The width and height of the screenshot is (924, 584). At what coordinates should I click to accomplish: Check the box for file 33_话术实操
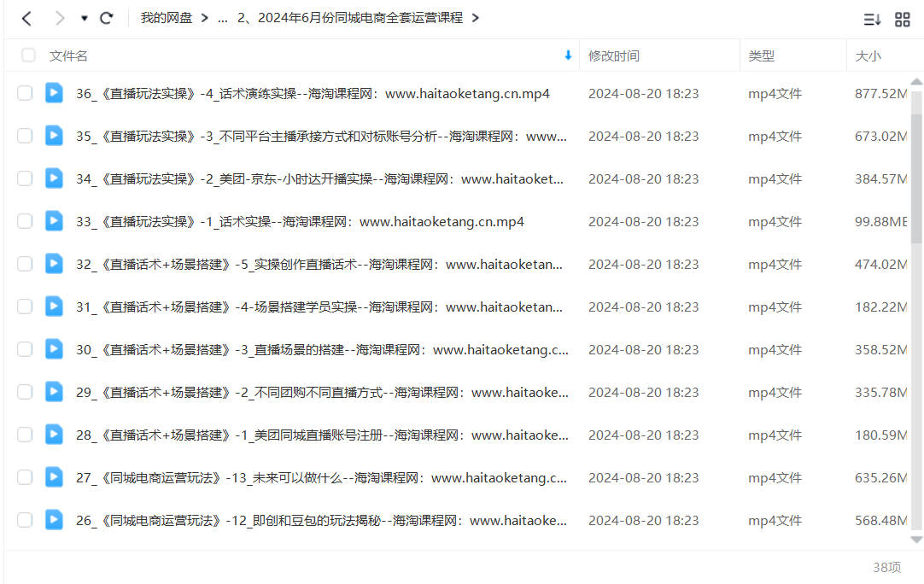(x=25, y=222)
